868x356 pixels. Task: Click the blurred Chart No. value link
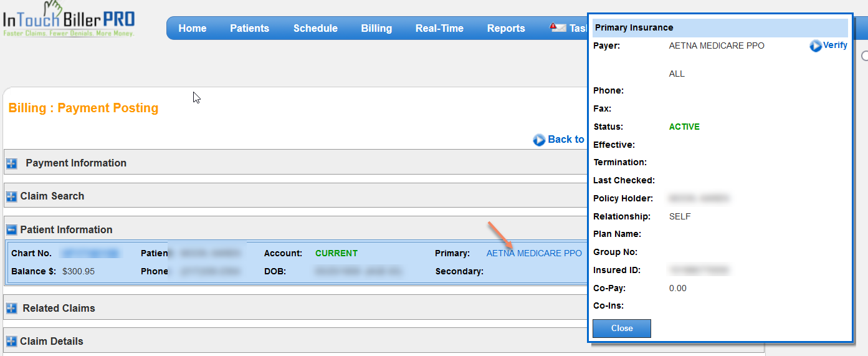[90, 253]
